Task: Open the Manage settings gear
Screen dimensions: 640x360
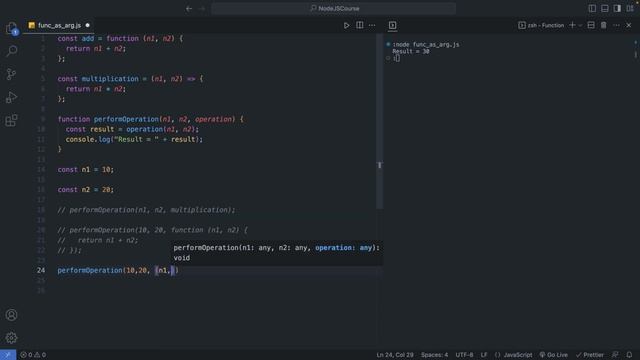Action: 11,338
